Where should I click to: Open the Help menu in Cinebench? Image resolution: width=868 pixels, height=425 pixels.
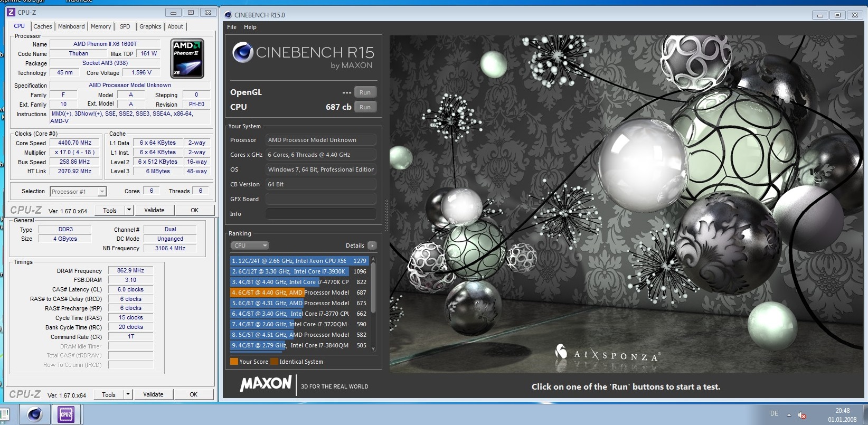point(250,27)
